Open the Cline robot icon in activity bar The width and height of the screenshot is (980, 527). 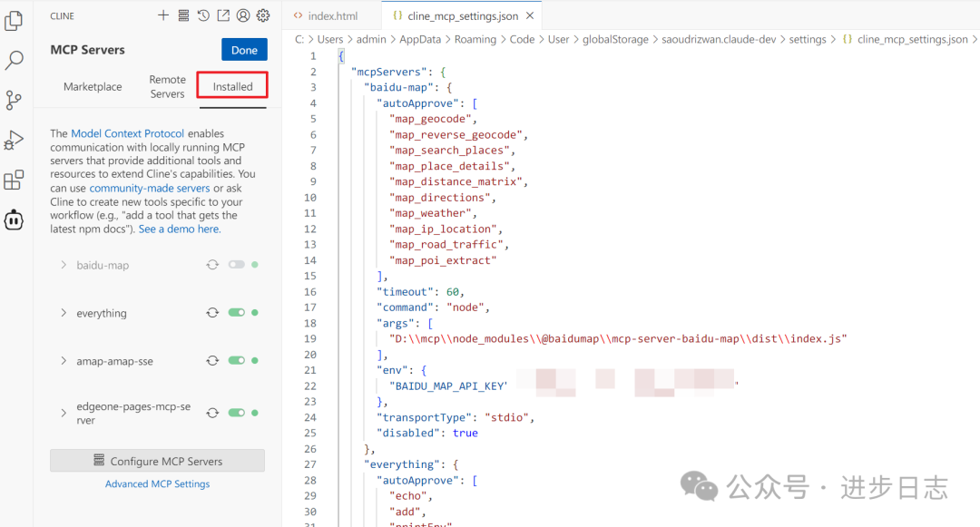tap(14, 220)
